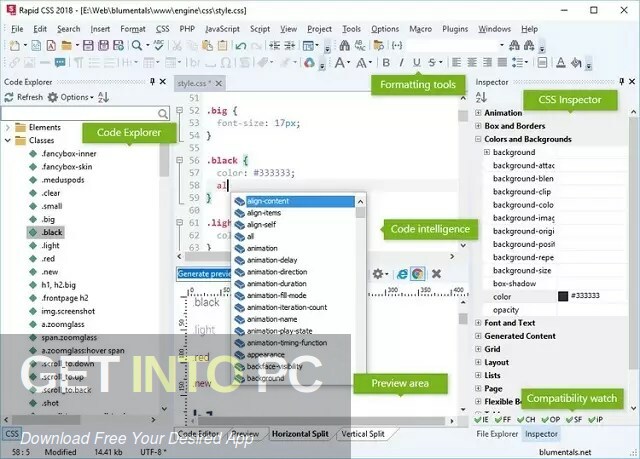Click the text color underlined A icon
Screen dimensions: 640x459
[561, 62]
